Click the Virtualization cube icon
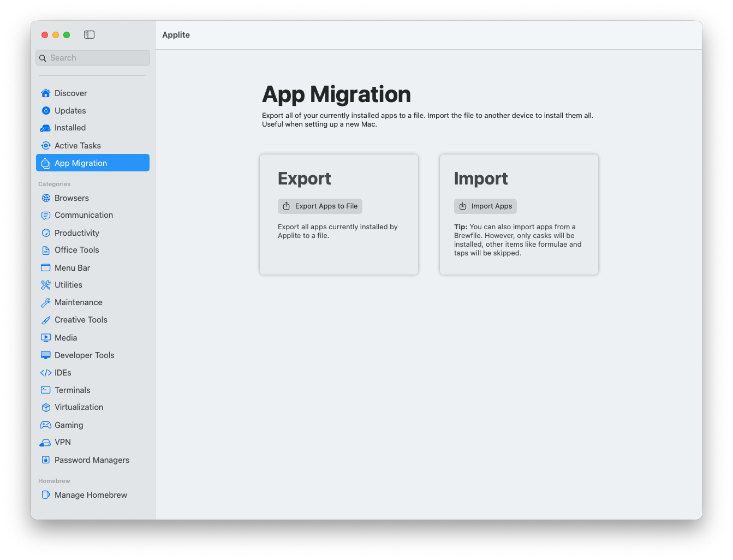Image resolution: width=733 pixels, height=560 pixels. click(x=46, y=408)
